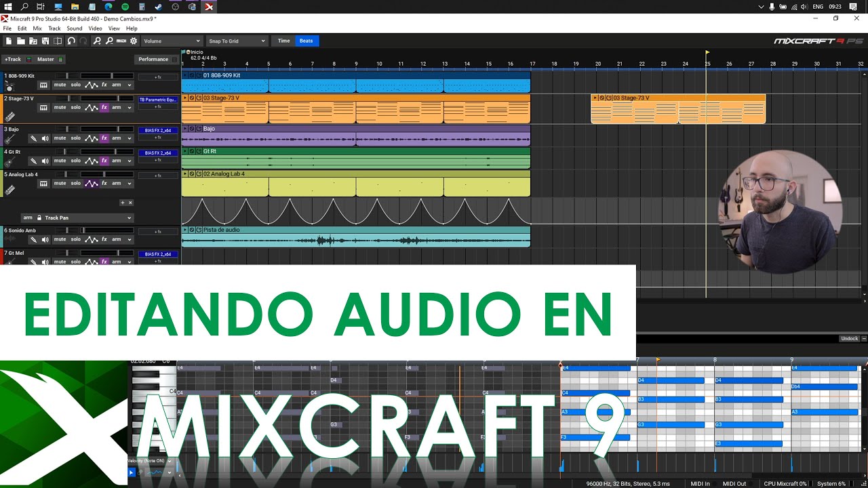Switch timeline display to Time

point(284,41)
